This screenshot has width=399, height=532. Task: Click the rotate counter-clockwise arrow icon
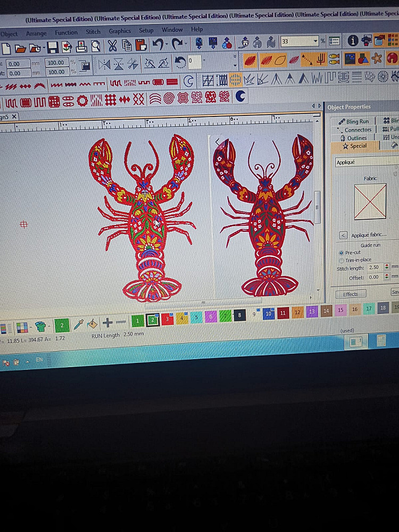click(x=180, y=62)
